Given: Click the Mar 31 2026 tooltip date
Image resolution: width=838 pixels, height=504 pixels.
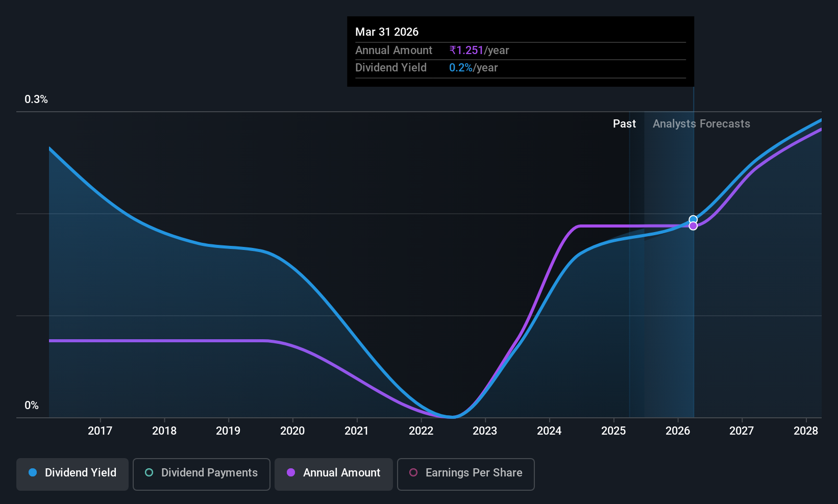Looking at the screenshot, I should [x=387, y=32].
